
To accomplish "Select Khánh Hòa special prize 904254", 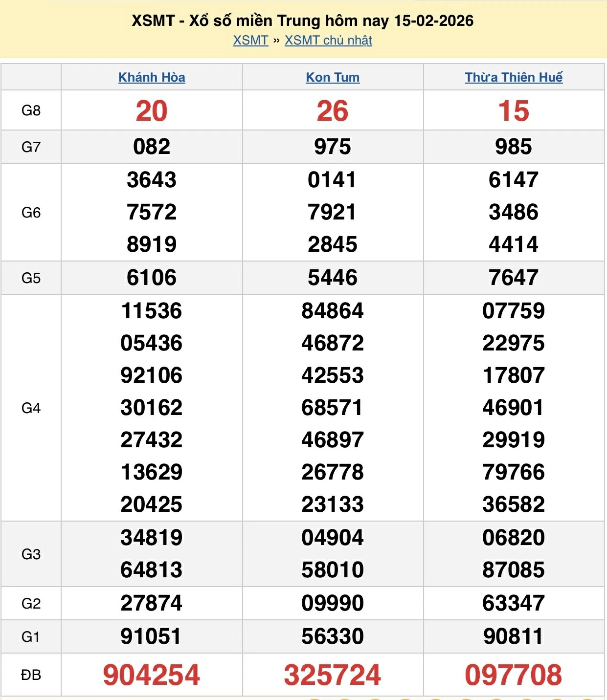I will [152, 675].
